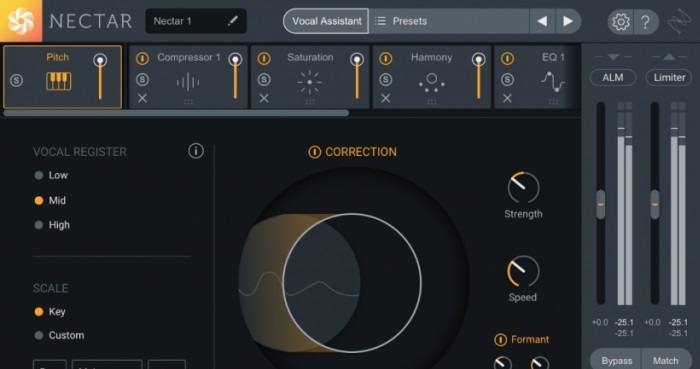Screen dimensions: 700x369
Task: Select the Harmony dots icon
Action: pos(431,83)
